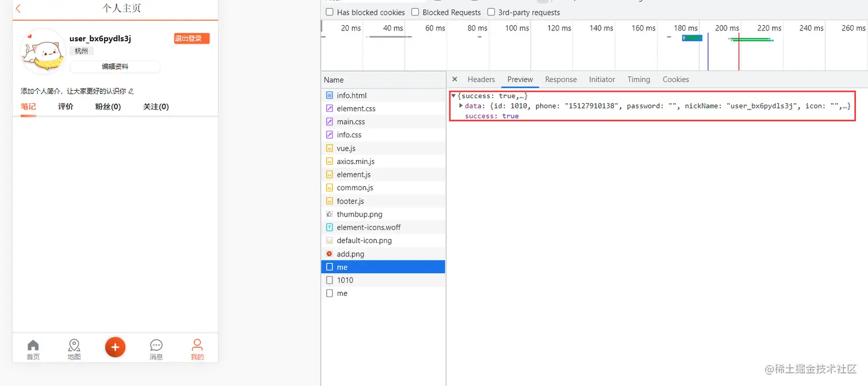
Task: Select the axios.min.js file name
Action: [356, 161]
